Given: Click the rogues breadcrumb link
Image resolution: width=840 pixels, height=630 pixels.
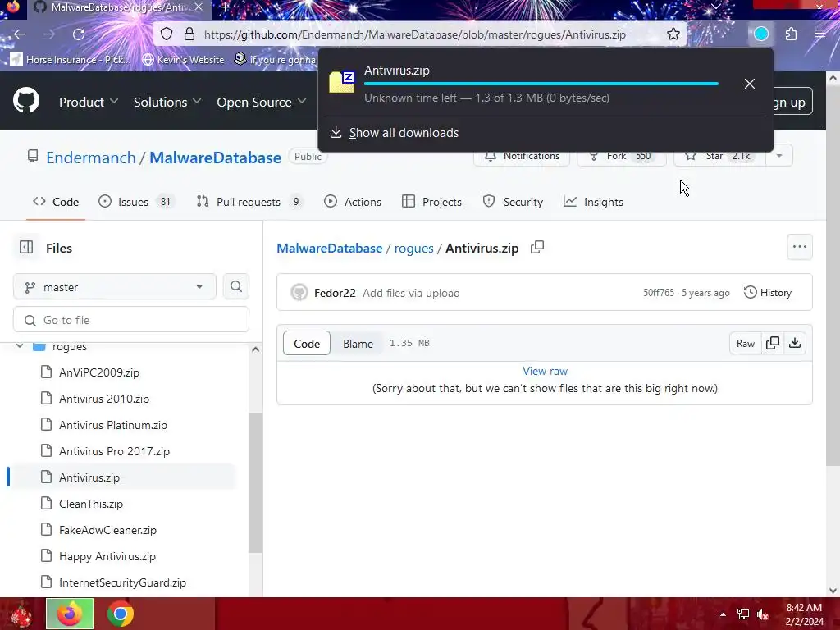Looking at the screenshot, I should (x=413, y=248).
